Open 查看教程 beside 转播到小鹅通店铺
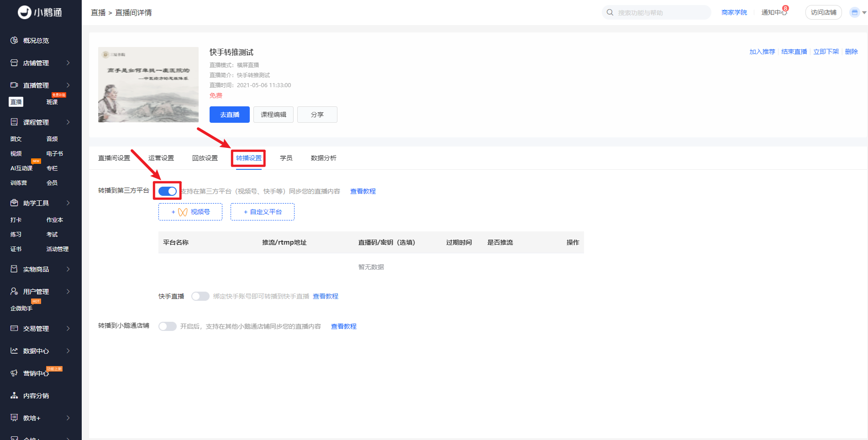This screenshot has height=440, width=868. pos(344,326)
